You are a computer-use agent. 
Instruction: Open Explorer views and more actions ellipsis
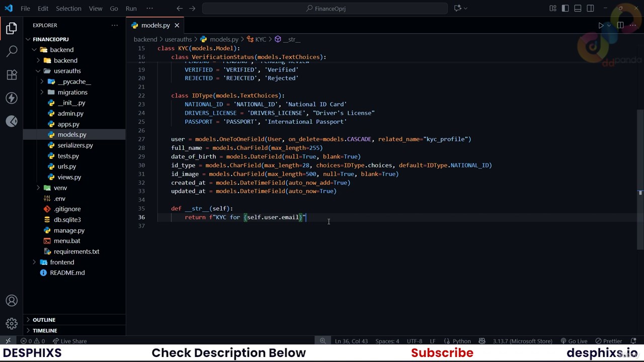(115, 25)
